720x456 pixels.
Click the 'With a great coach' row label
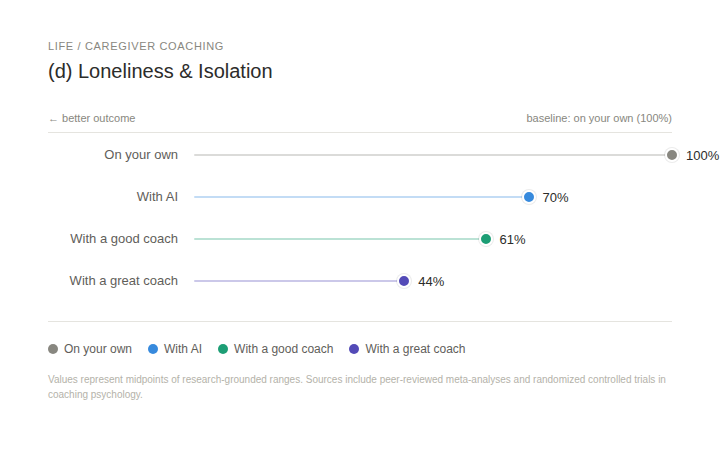[x=123, y=281]
